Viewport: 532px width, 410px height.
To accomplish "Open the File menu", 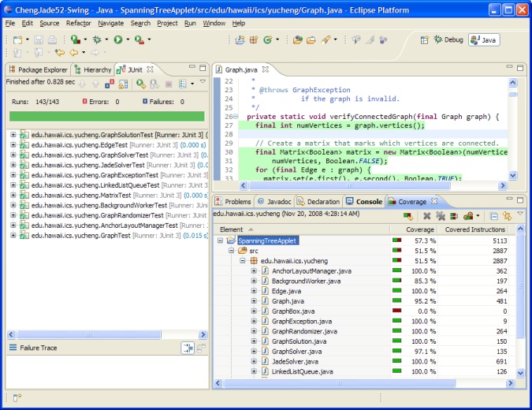I will coord(10,23).
